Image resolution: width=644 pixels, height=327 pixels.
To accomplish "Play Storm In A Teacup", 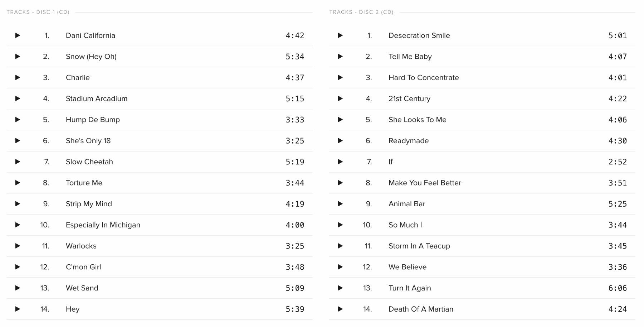I will click(340, 246).
